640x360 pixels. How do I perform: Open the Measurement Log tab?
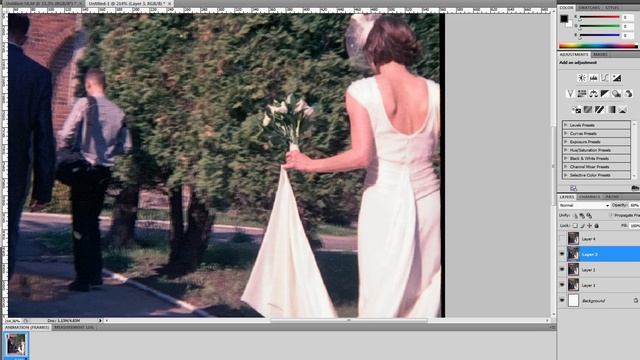coord(74,327)
